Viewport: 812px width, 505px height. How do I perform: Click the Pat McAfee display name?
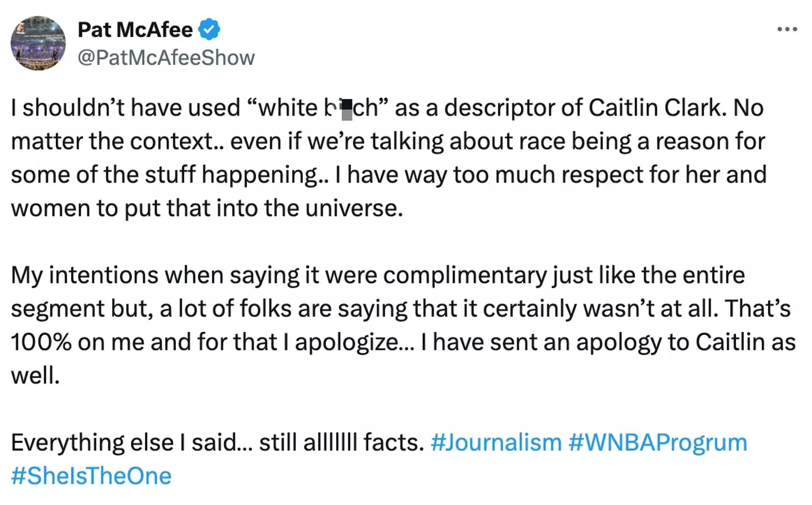click(x=135, y=29)
